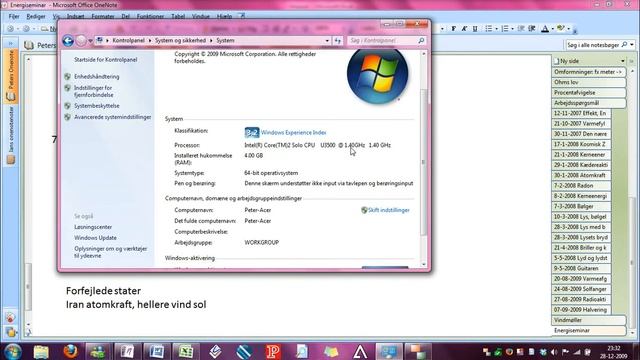640x360 pixels.
Task: Click the Skift indstillinger link
Action: (389, 210)
